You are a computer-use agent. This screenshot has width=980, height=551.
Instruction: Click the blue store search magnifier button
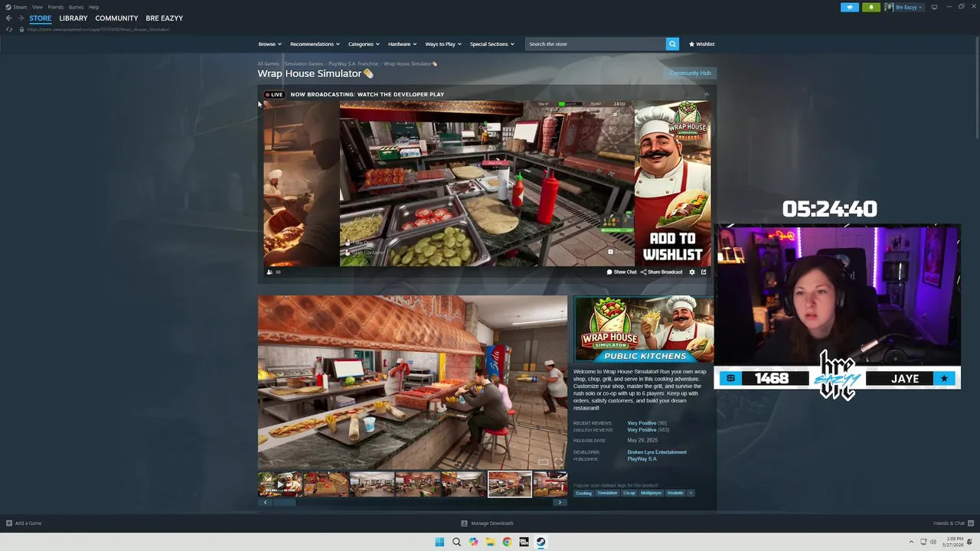[672, 44]
